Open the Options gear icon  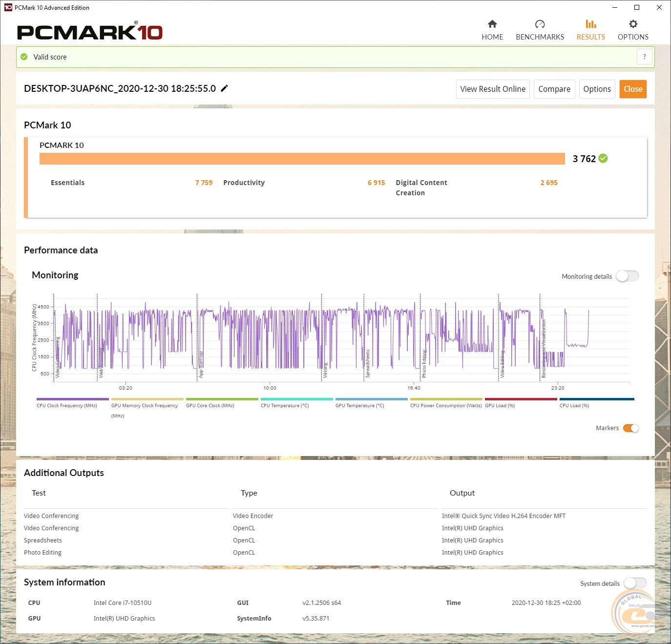click(633, 24)
